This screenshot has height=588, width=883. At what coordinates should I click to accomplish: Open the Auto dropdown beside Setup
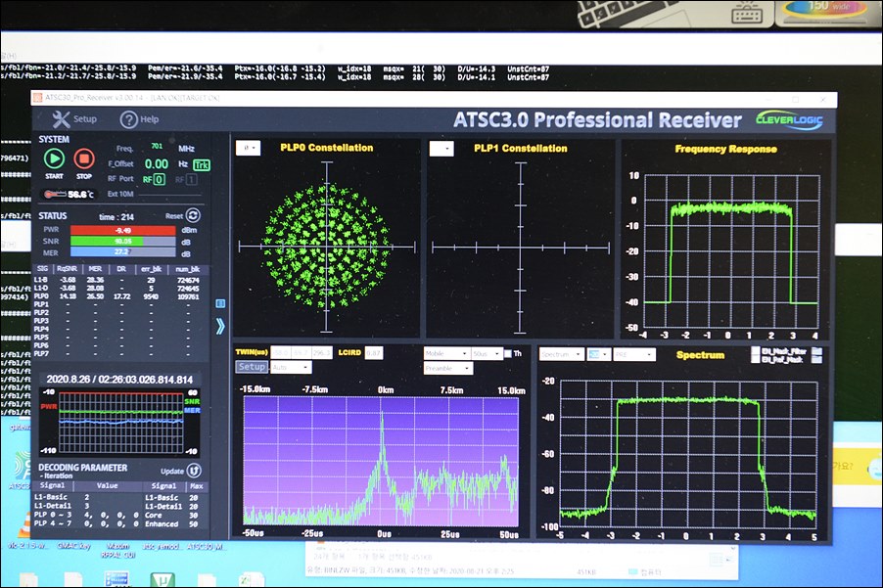[291, 368]
